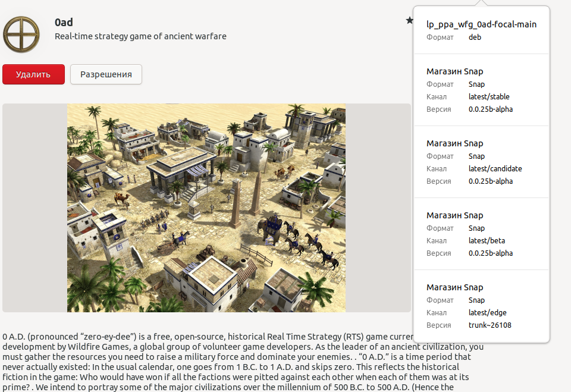Click version 0.0.25b-alpha under latest/stable
This screenshot has height=392, width=571.
491,109
